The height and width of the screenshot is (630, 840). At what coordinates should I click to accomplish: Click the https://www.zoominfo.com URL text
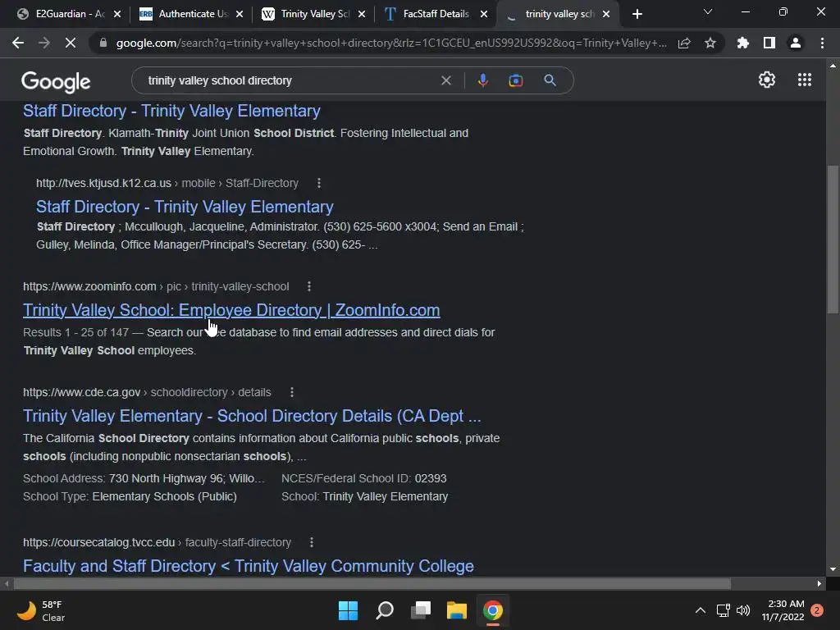pyautogui.click(x=89, y=286)
